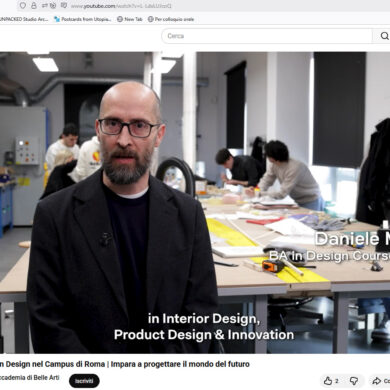Screen dimensions: 390x390
Task: Open the New Tab bookmark
Action: point(130,19)
